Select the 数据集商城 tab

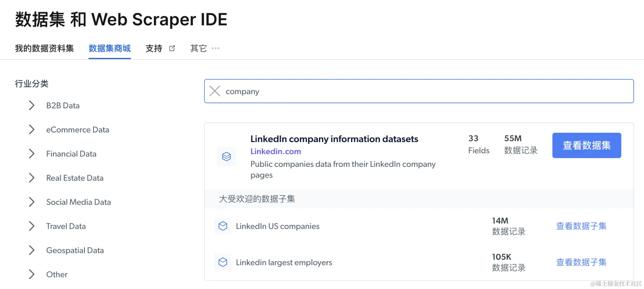(x=110, y=48)
